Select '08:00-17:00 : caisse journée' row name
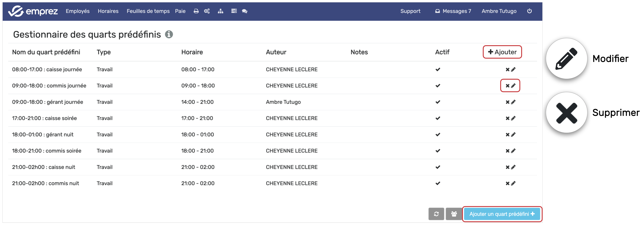The width and height of the screenshot is (644, 226). [x=47, y=69]
